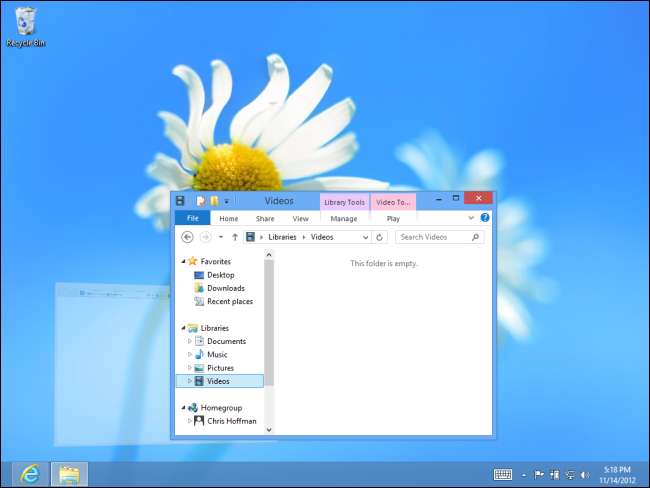Expand the ribbon using the chevron
The height and width of the screenshot is (488, 650).
[471, 218]
